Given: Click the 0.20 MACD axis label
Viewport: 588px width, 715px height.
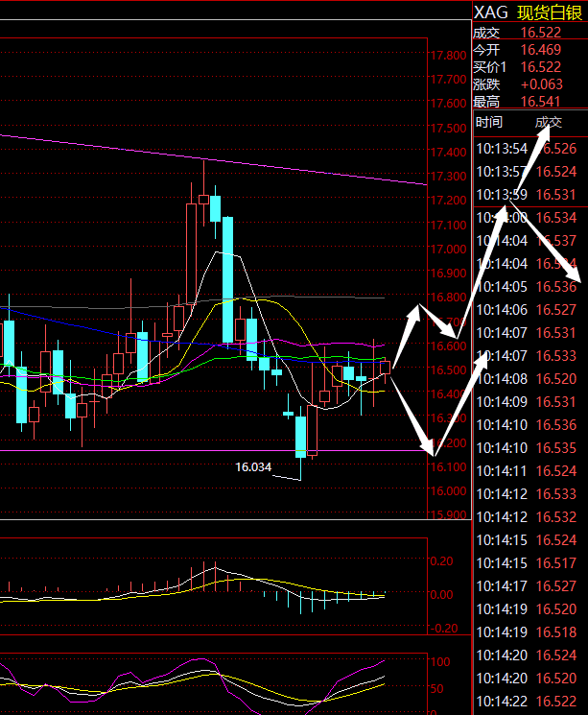Looking at the screenshot, I should (441, 560).
